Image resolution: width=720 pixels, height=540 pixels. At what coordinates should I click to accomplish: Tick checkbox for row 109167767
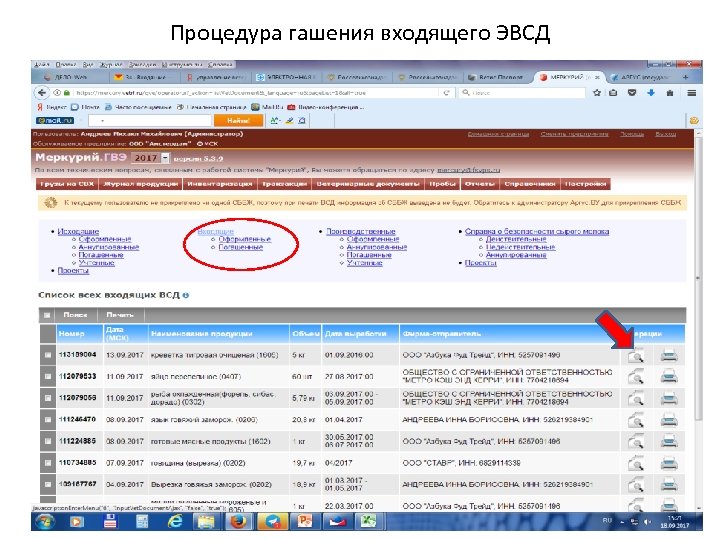point(47,484)
